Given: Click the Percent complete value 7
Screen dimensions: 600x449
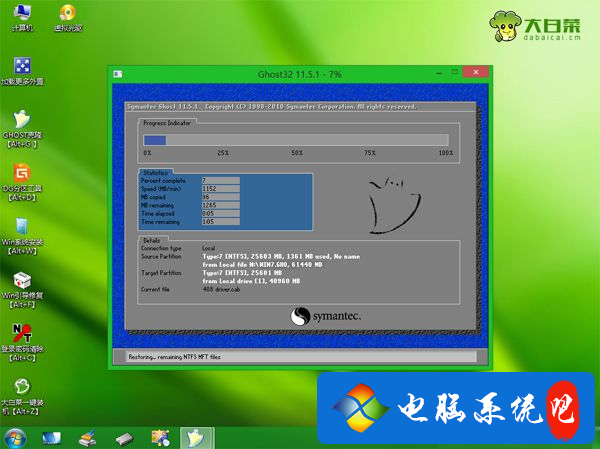Looking at the screenshot, I should [221, 180].
